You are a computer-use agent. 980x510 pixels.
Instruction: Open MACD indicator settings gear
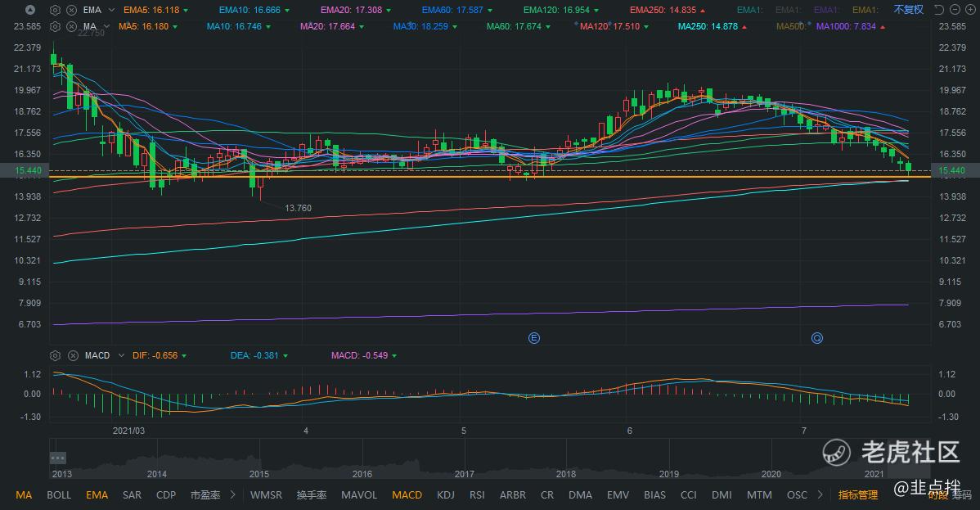[x=55, y=355]
